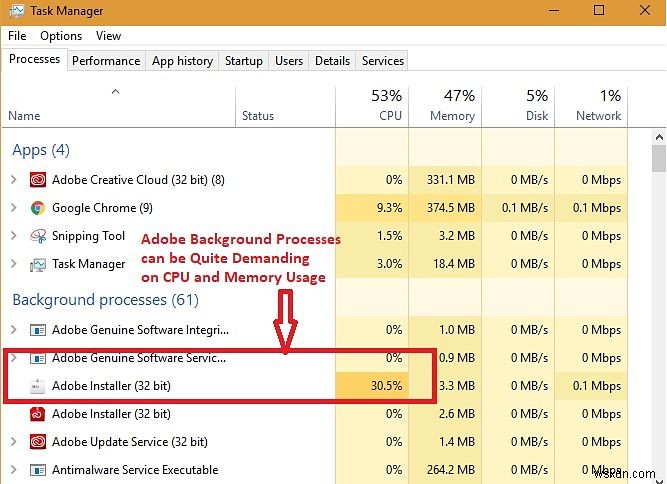Select Antimalware Service Executable name
Viewport: 667px width, 484px height.
(x=135, y=470)
